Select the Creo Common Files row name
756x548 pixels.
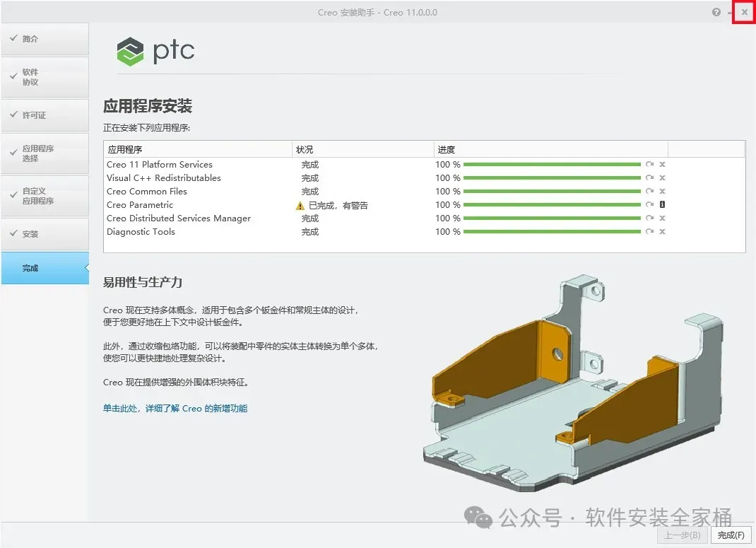146,192
